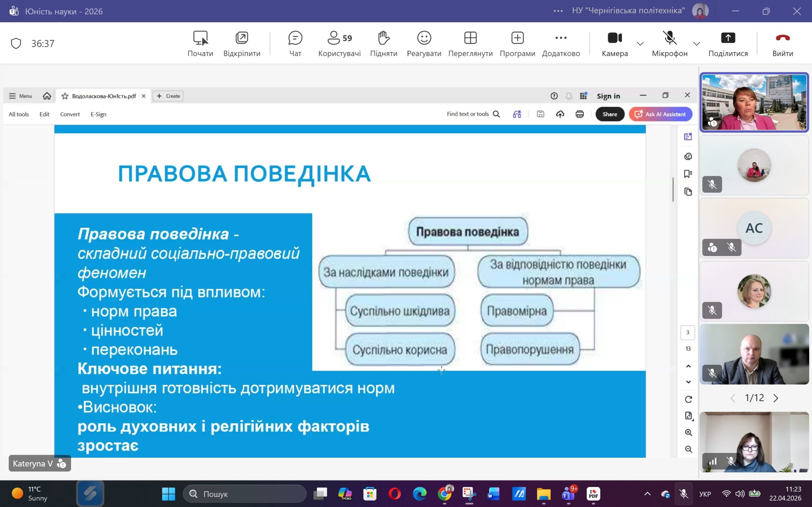
Task: Show the participants (Користувачі) list
Action: tap(339, 44)
